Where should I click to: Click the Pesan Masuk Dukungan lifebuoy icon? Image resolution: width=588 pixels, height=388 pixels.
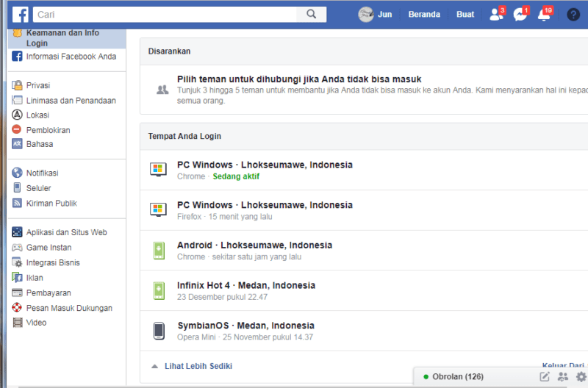click(17, 307)
